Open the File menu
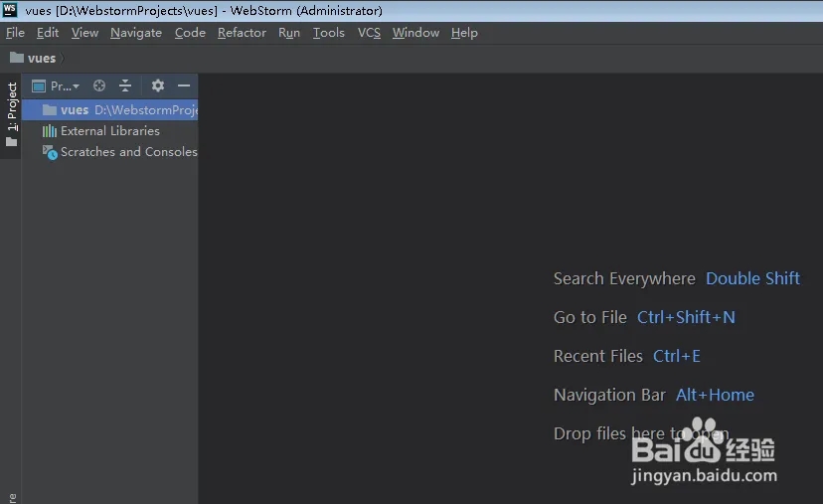The height and width of the screenshot is (504, 823). [x=15, y=33]
